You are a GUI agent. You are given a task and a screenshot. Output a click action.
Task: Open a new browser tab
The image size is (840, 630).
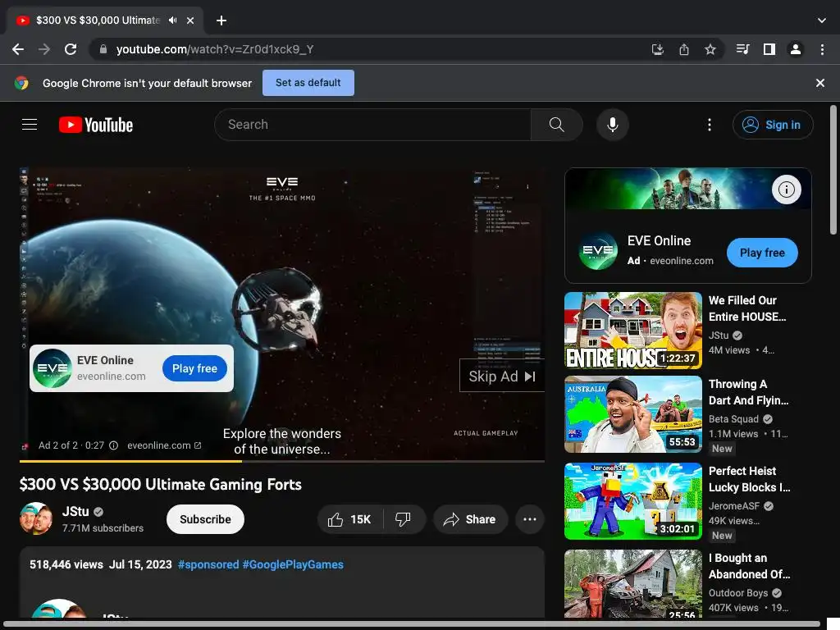[x=221, y=21]
